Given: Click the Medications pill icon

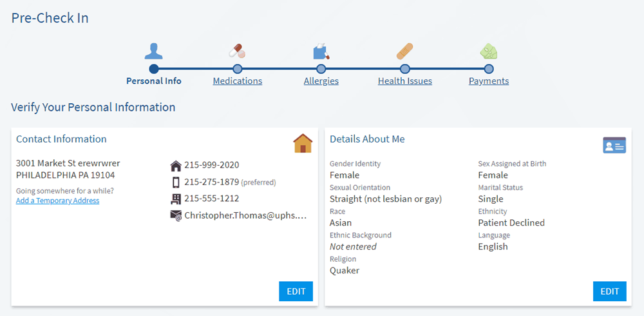Looking at the screenshot, I should (237, 51).
